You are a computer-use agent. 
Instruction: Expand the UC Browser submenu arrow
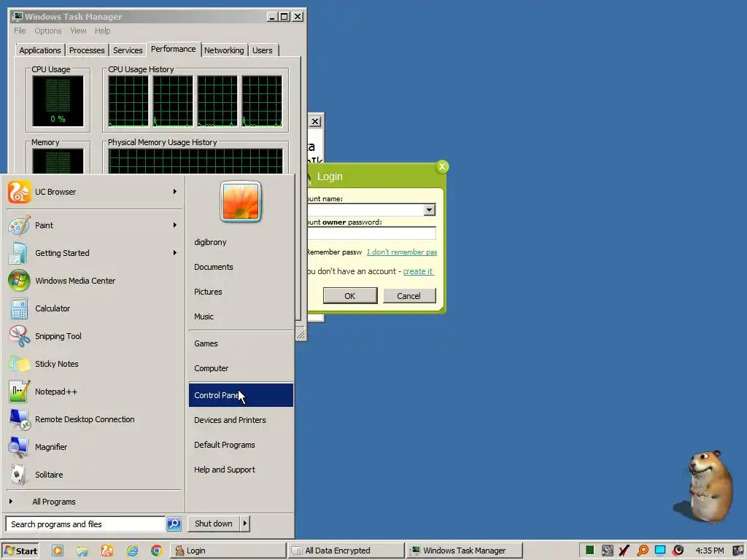175,192
